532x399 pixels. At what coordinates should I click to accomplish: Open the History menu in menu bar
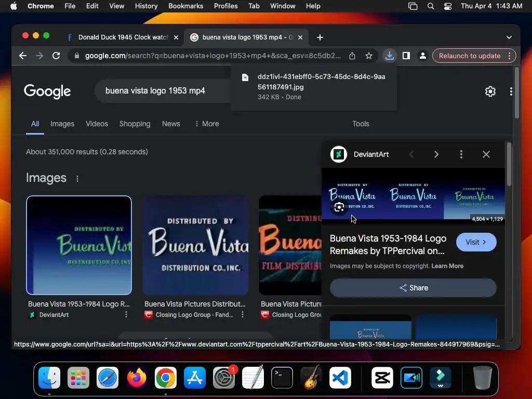[146, 6]
